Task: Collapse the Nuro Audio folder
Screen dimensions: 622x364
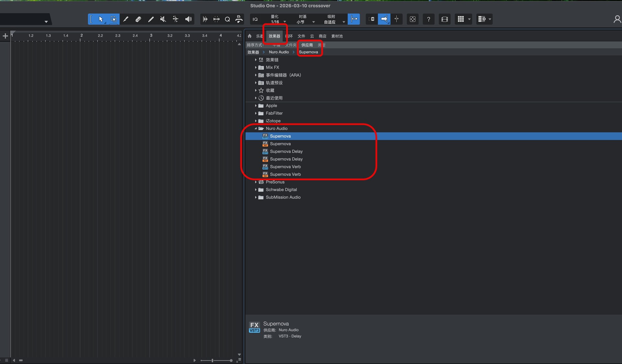Action: tap(256, 128)
